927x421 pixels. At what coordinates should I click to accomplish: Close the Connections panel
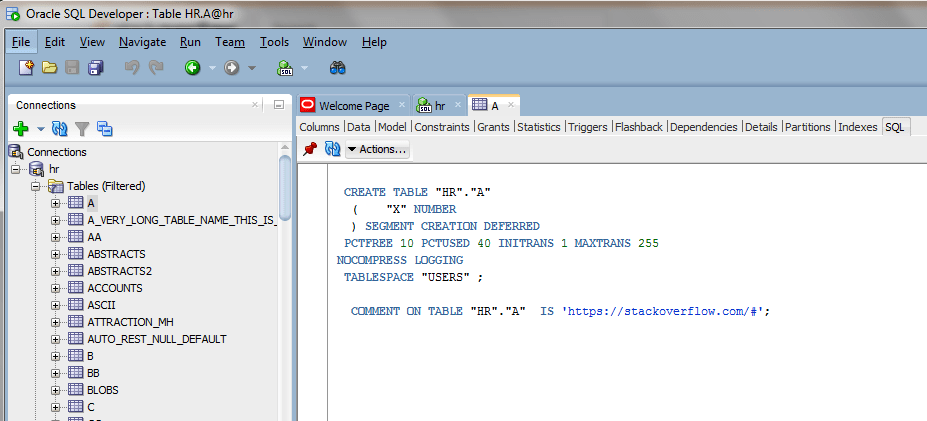[255, 105]
